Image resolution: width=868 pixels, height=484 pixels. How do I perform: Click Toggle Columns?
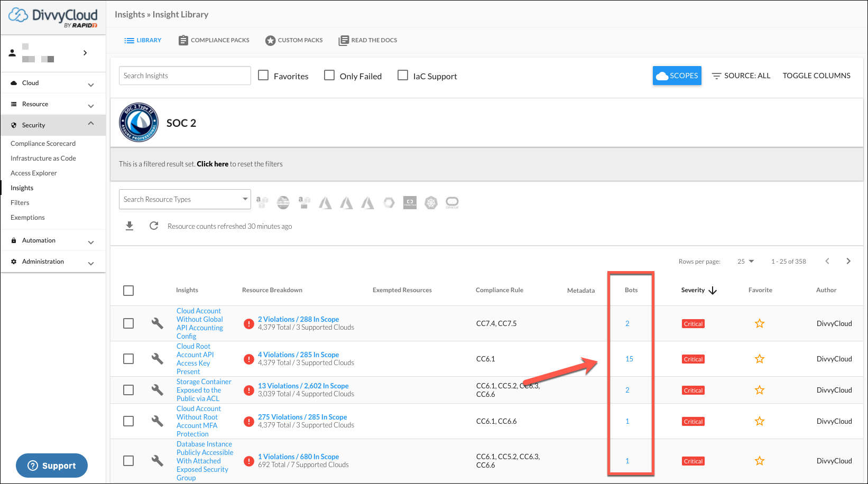pyautogui.click(x=817, y=76)
